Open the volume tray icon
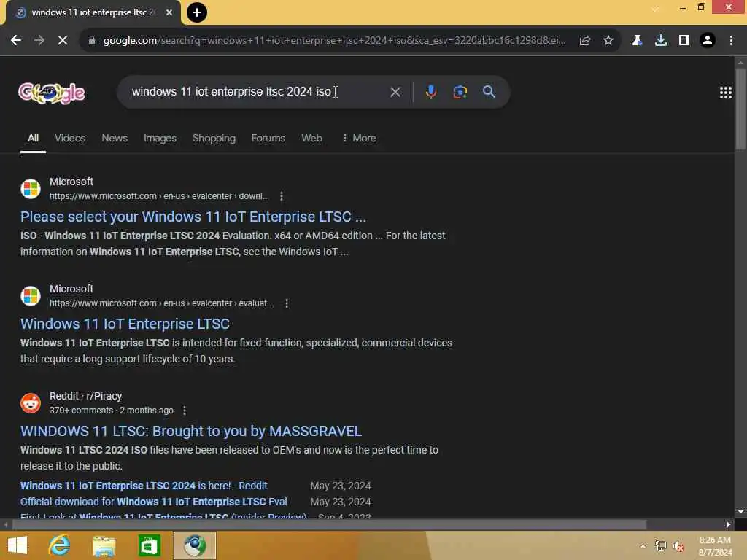This screenshot has width=747, height=560. pos(678,546)
